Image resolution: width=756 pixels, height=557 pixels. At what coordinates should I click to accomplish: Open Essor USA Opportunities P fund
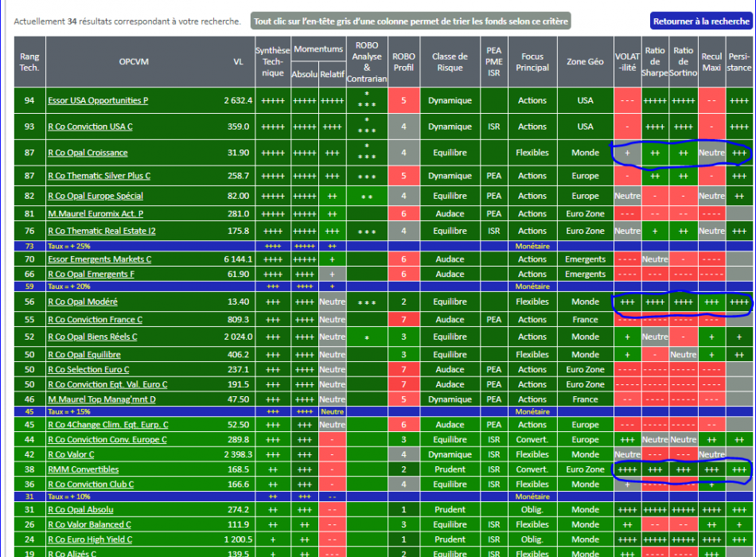[x=98, y=100]
